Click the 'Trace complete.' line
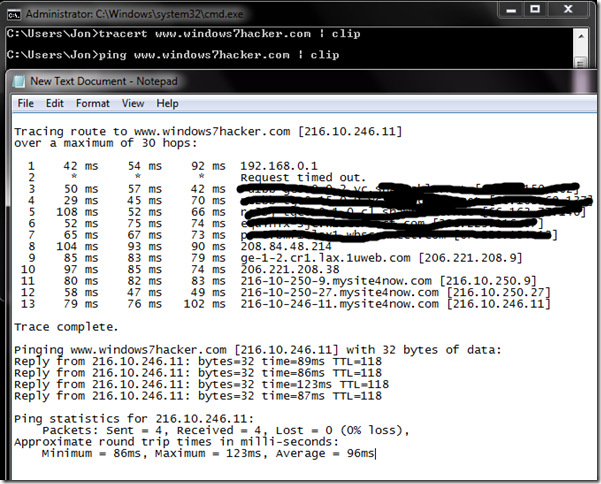The image size is (601, 484). pos(66,327)
